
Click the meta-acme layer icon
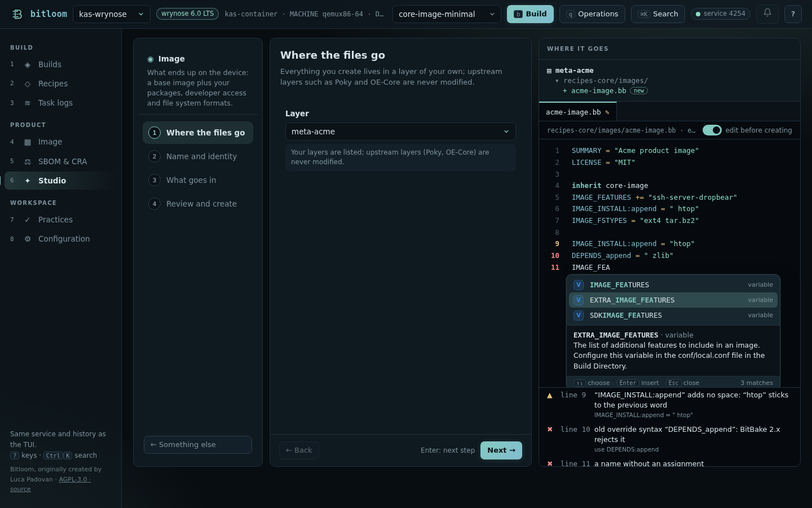pos(549,71)
